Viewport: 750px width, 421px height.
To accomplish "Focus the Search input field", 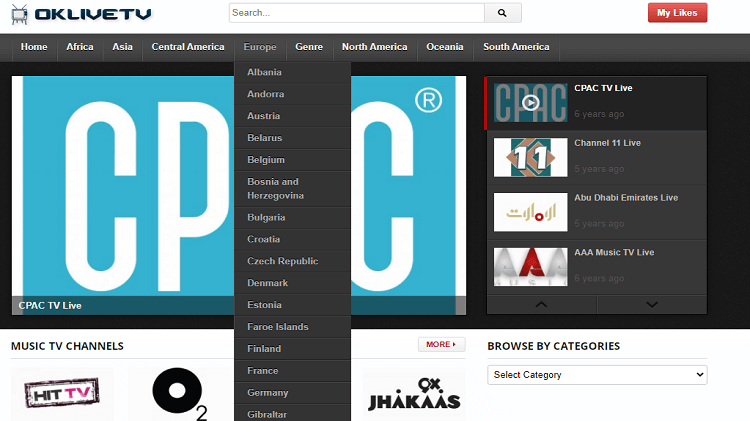I will coord(357,13).
